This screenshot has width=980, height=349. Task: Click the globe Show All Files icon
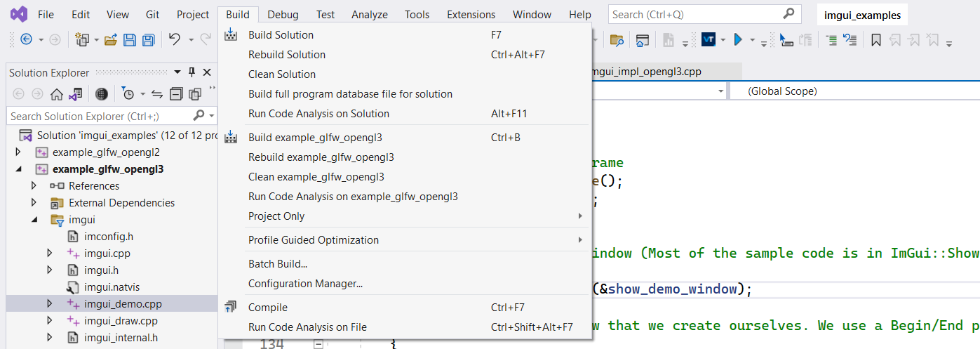[102, 93]
